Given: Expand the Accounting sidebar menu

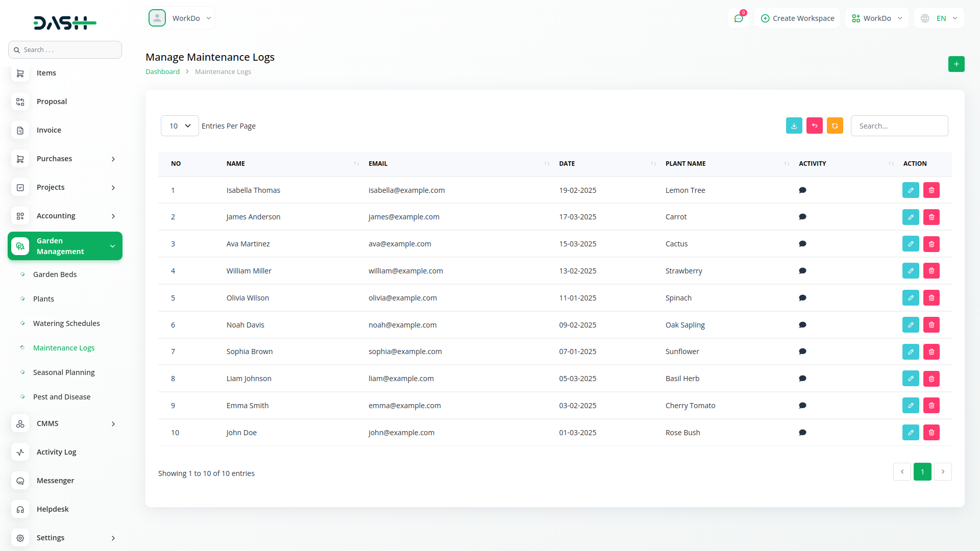Looking at the screenshot, I should [x=65, y=216].
